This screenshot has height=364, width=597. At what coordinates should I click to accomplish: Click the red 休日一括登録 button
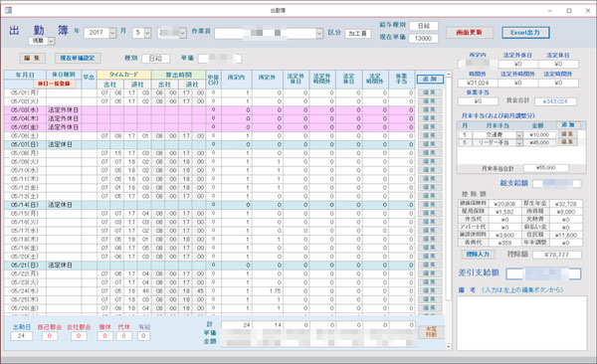(x=54, y=84)
